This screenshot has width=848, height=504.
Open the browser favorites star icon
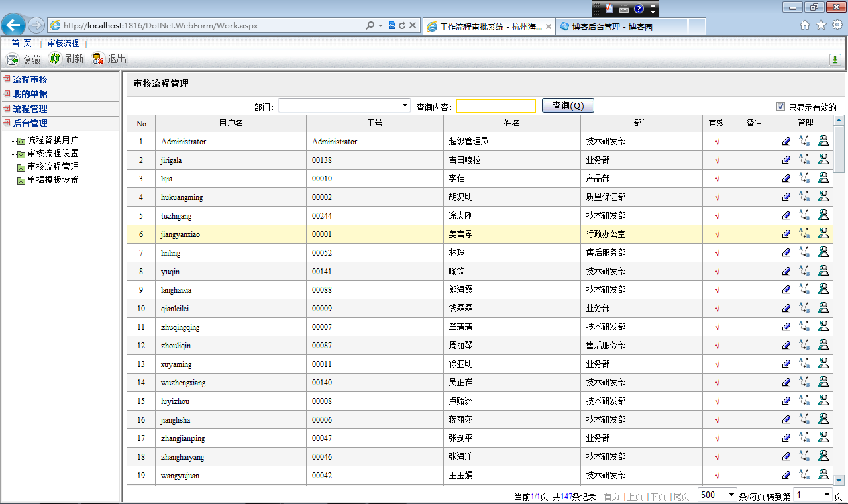(x=821, y=25)
